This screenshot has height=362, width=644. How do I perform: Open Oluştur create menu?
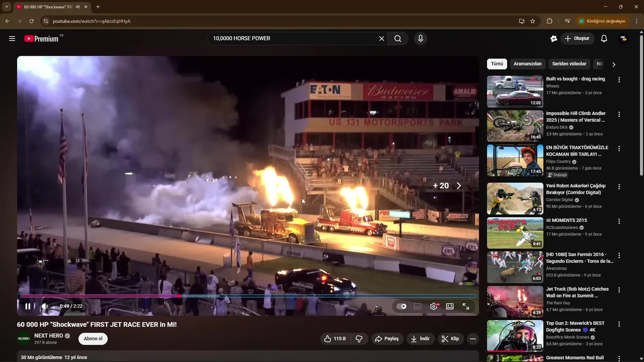(578, 39)
